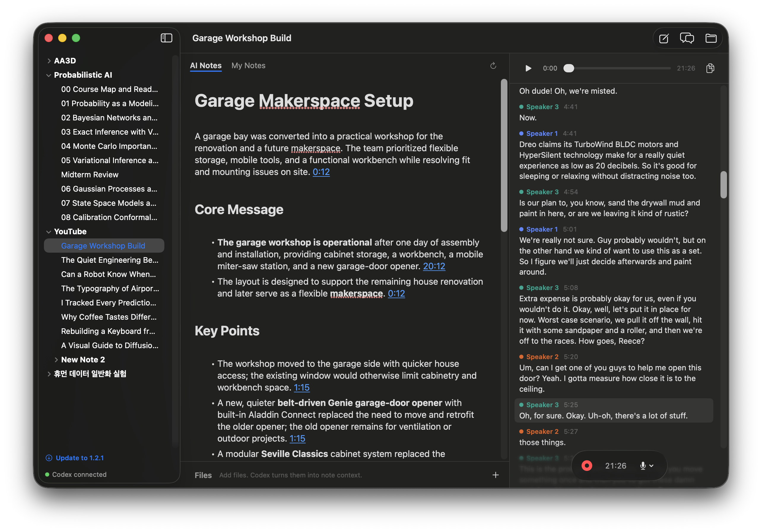The image size is (762, 532).
Task: Click Speaker 3 label at 4:54
Action: (542, 192)
